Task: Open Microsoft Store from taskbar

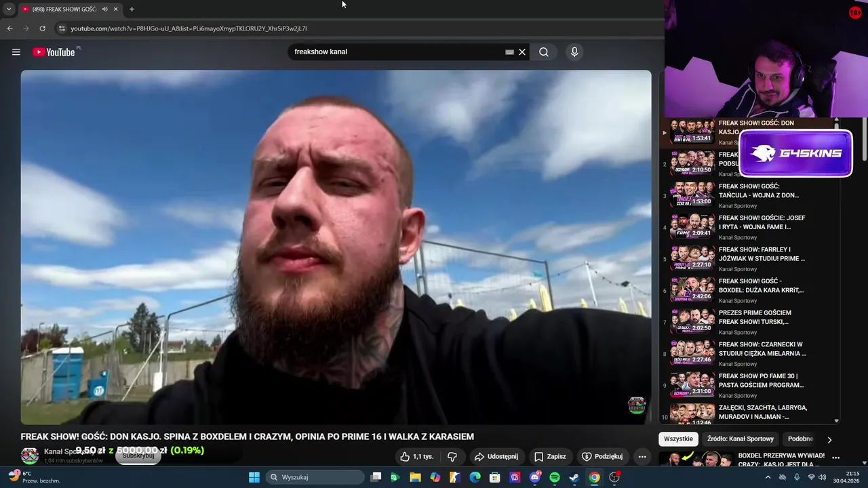Action: pos(495,477)
